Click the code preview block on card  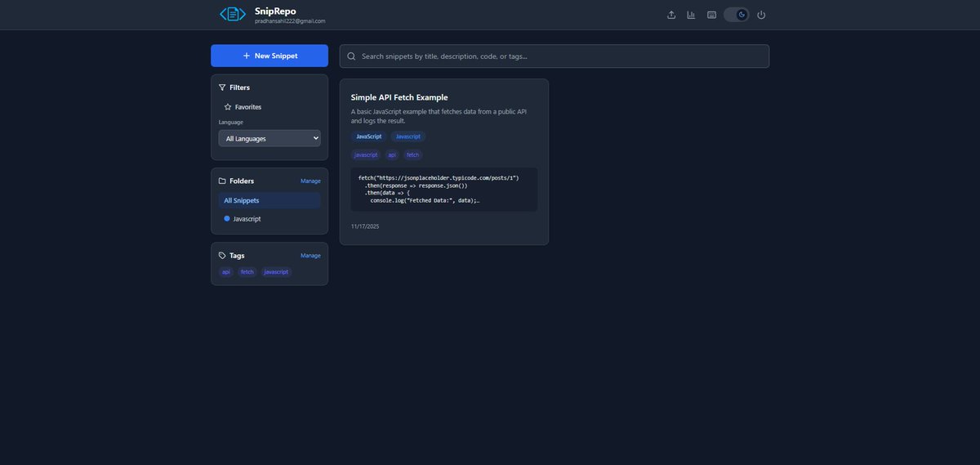[444, 190]
